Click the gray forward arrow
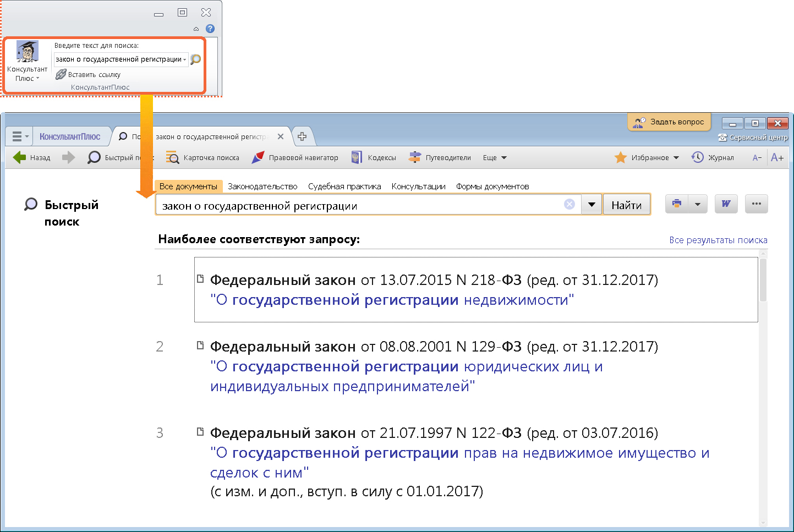 click(x=68, y=157)
